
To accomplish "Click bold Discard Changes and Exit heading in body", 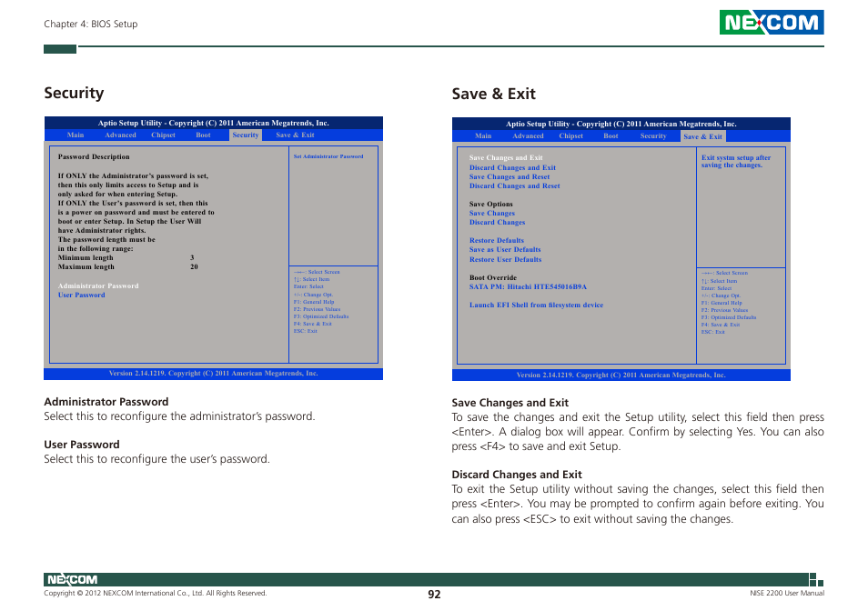I will [x=517, y=475].
